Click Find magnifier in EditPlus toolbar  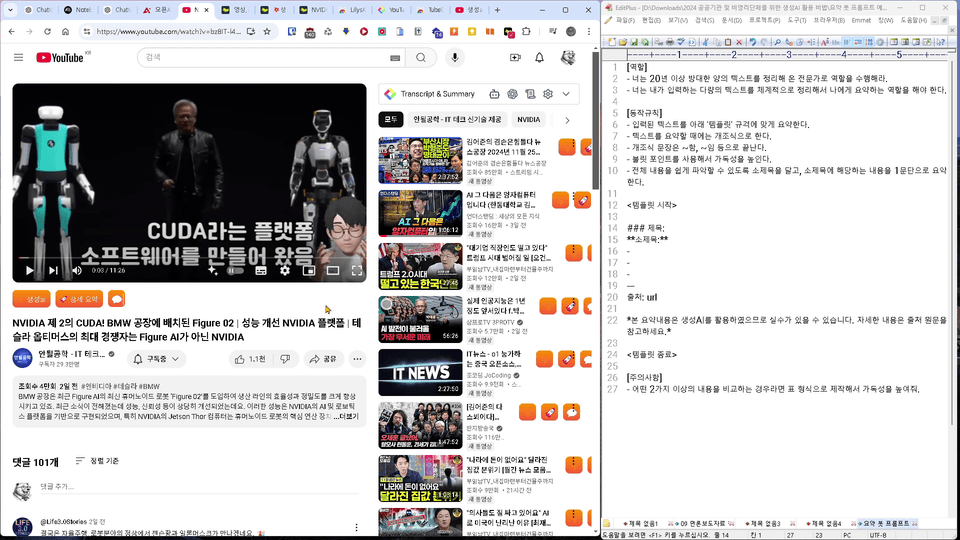[x=778, y=42]
